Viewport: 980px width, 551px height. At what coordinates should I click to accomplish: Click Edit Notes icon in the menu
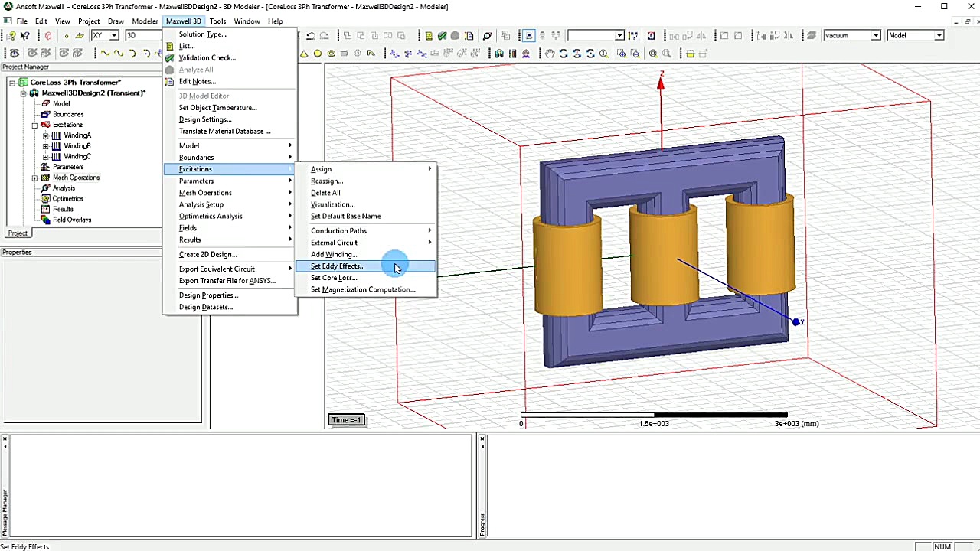click(x=170, y=81)
